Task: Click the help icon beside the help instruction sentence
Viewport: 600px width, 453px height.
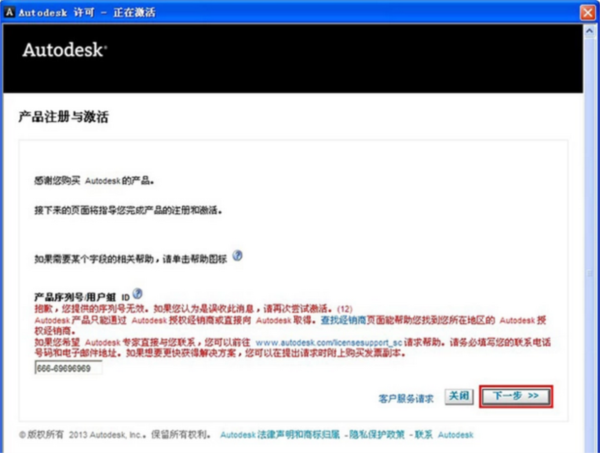Action: pyautogui.click(x=237, y=256)
